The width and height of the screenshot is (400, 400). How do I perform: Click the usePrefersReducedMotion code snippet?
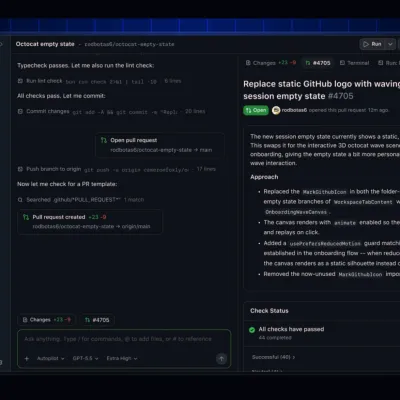pos(325,244)
